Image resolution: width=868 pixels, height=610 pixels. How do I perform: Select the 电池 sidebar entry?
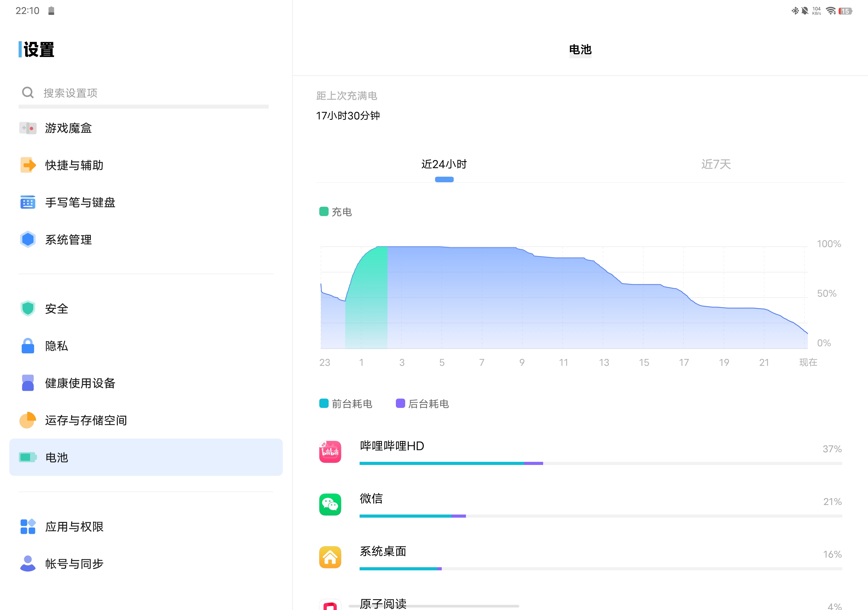coord(146,457)
